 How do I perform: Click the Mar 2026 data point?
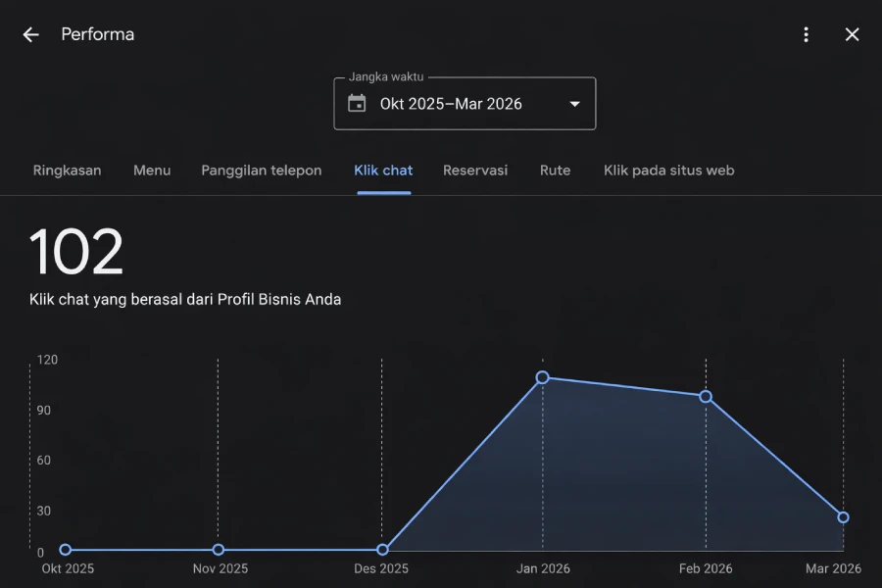pos(843,517)
